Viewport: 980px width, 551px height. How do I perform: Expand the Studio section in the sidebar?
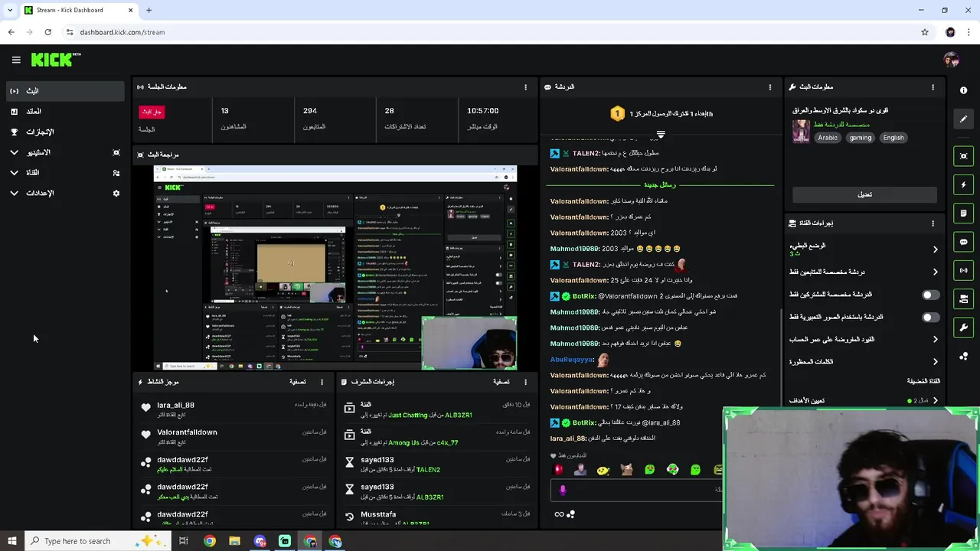pos(65,152)
